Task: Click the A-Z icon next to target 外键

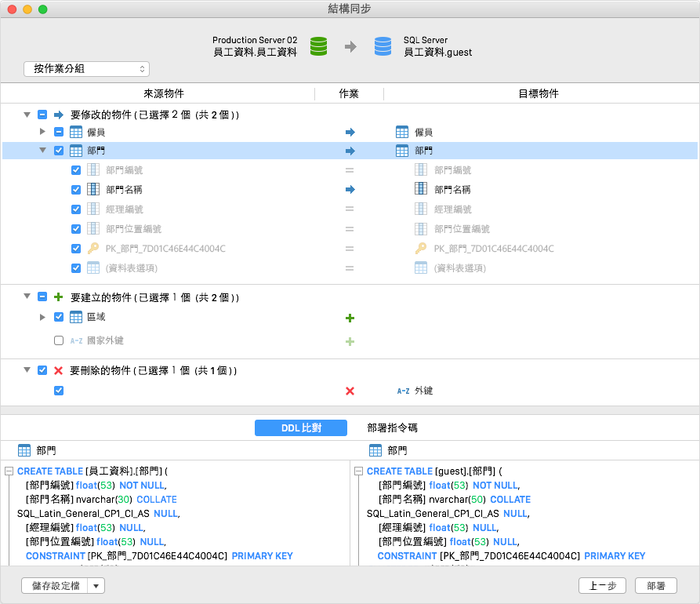Action: pyautogui.click(x=403, y=391)
